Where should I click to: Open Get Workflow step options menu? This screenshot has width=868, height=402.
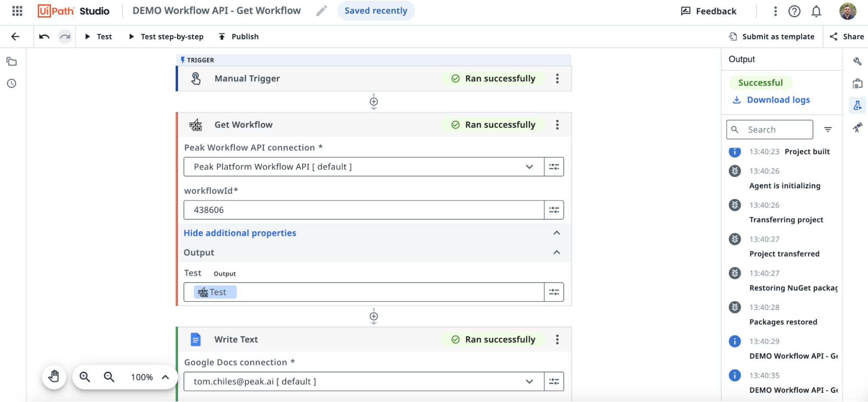point(557,125)
